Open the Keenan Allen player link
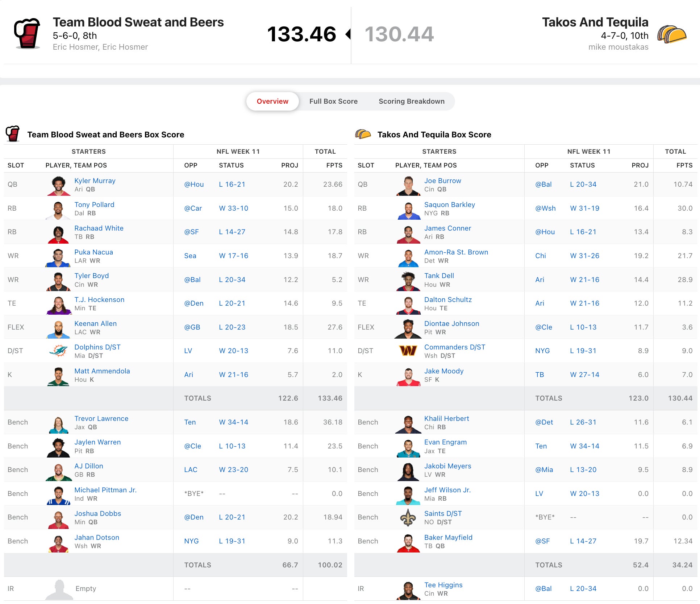 [x=95, y=323]
